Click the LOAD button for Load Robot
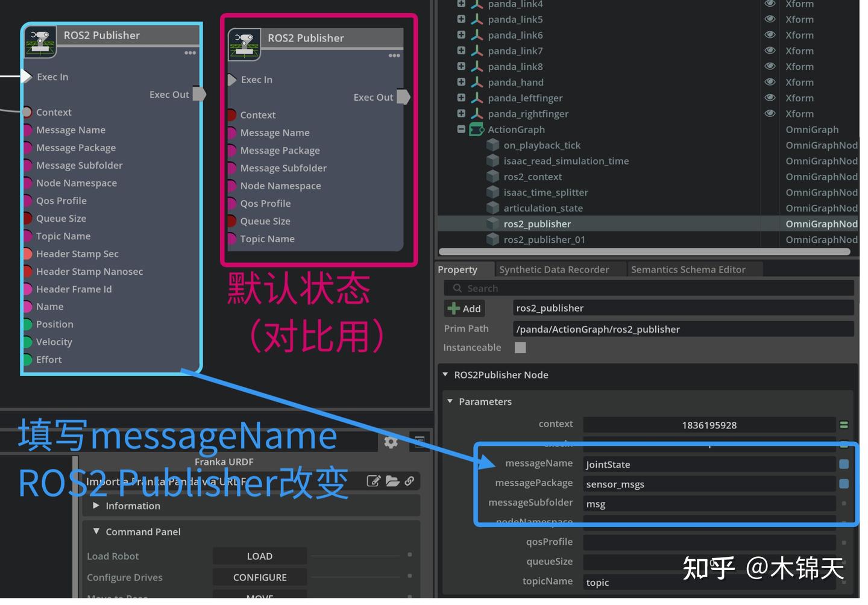Image resolution: width=868 pixels, height=605 pixels. (259, 556)
